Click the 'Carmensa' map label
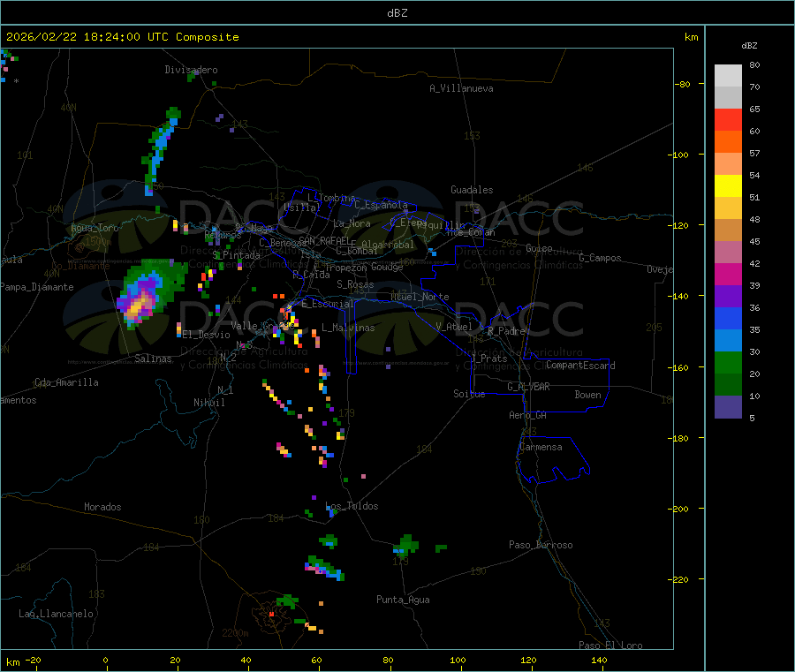 (541, 447)
